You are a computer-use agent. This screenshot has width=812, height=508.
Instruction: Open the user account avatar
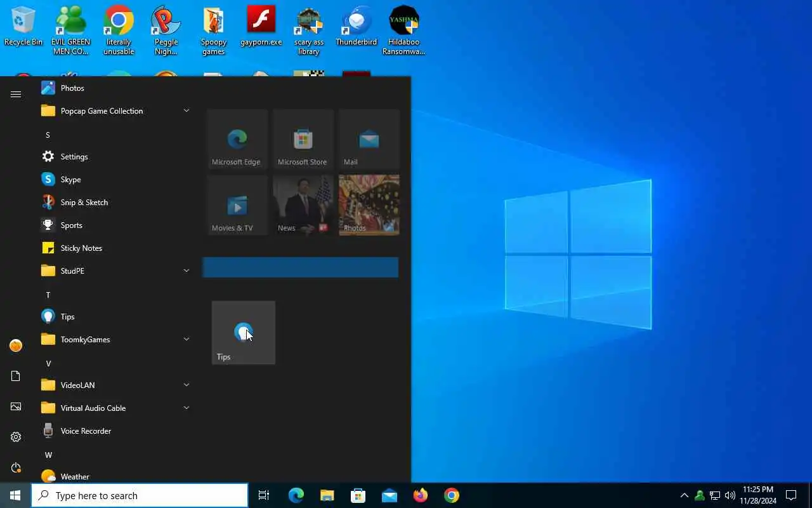pyautogui.click(x=16, y=345)
